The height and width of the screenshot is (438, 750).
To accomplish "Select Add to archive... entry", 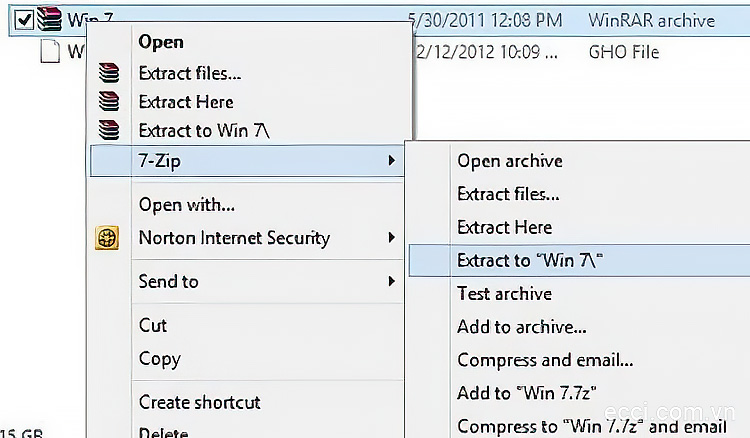I will point(522,327).
